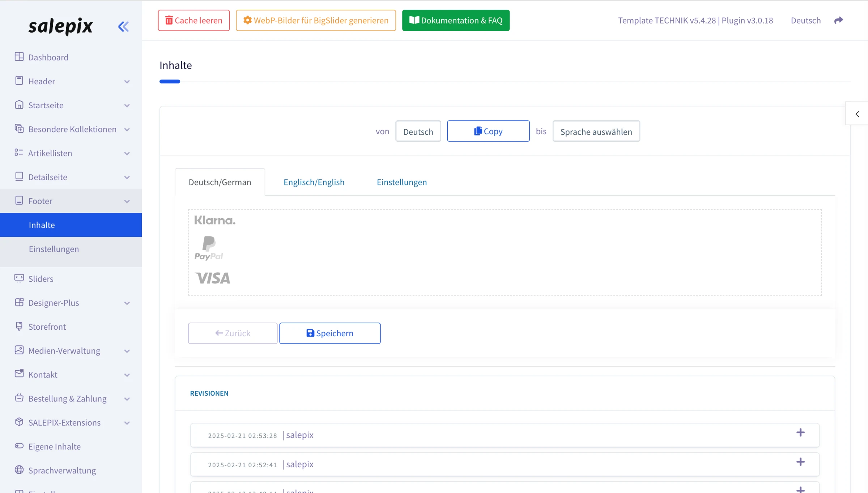Click the share arrow icon top right
This screenshot has width=868, height=493.
[x=839, y=20]
